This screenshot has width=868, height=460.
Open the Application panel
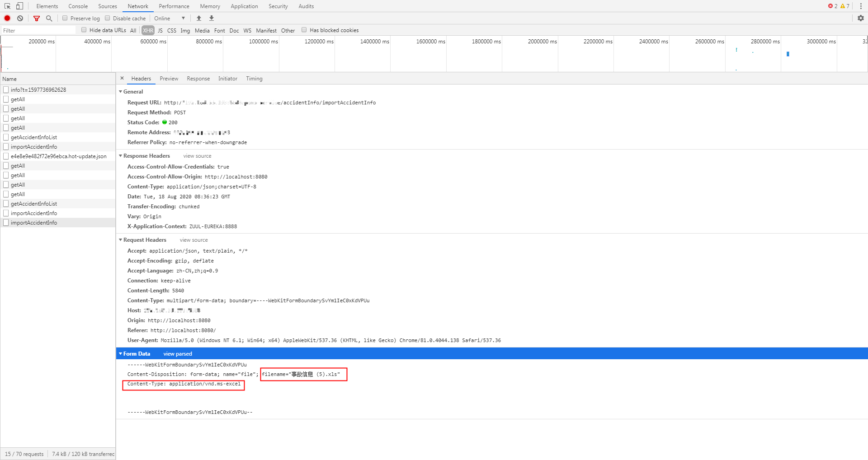tap(244, 6)
